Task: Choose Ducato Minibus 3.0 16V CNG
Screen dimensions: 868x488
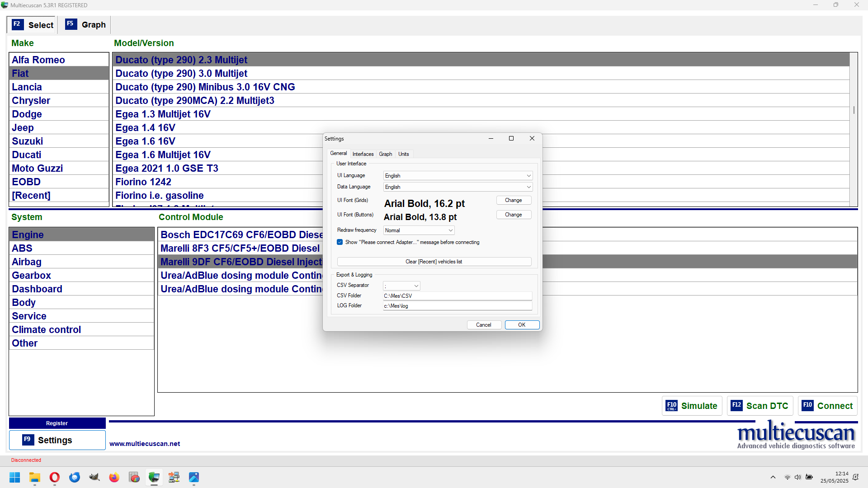Action: point(481,87)
